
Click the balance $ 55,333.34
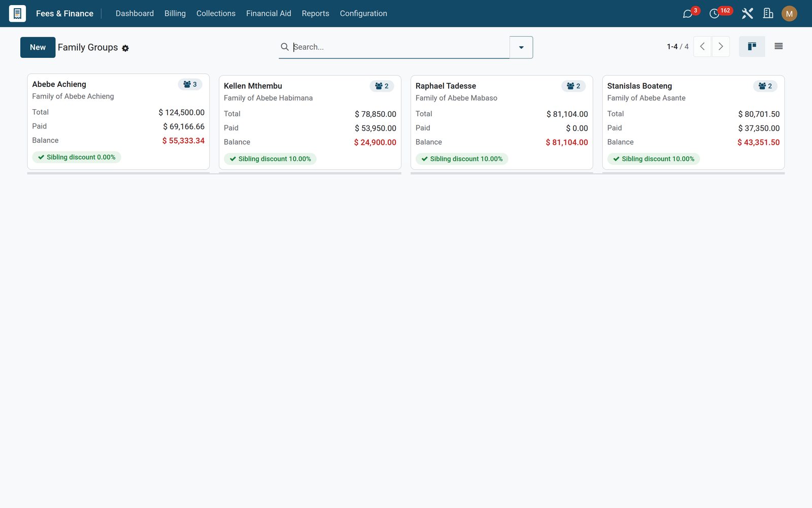pos(183,141)
